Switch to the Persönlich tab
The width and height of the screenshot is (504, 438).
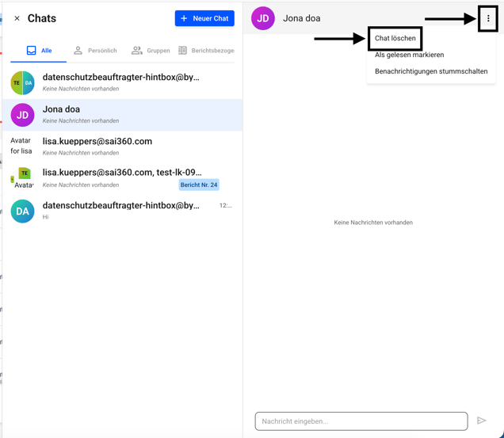click(95, 51)
